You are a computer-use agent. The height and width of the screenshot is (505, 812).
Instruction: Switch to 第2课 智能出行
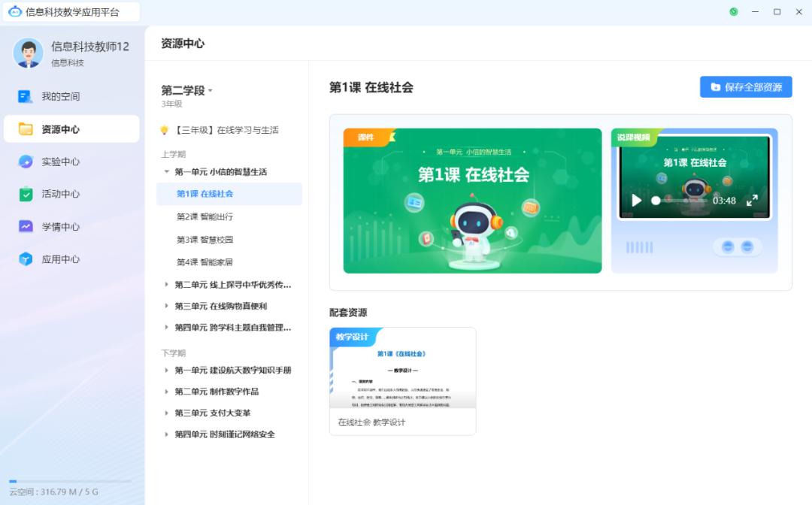(213, 216)
